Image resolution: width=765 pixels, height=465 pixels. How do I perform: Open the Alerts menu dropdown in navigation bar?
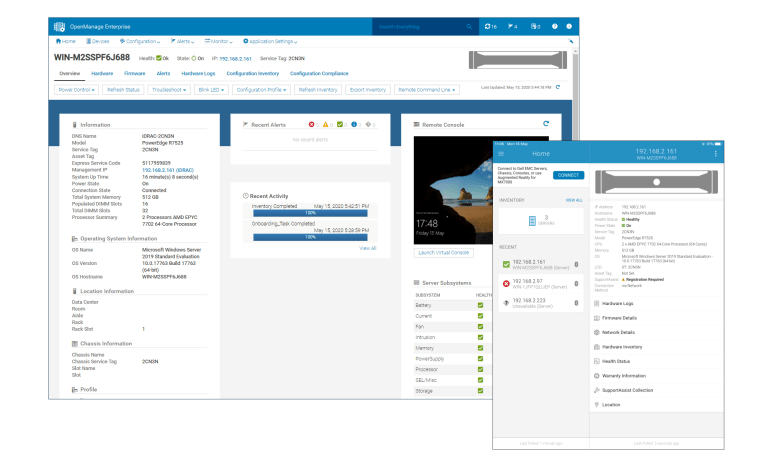pyautogui.click(x=182, y=41)
